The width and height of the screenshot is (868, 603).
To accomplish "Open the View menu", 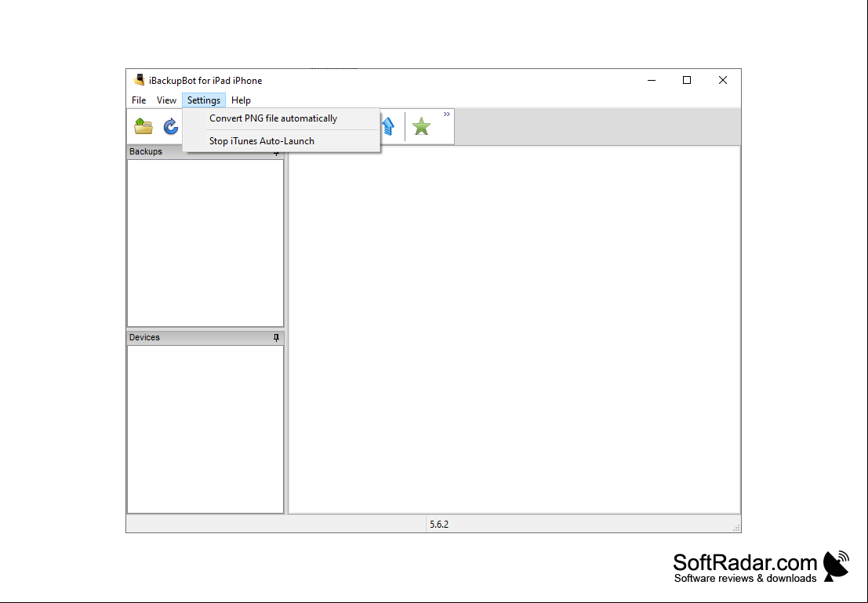I will click(166, 100).
